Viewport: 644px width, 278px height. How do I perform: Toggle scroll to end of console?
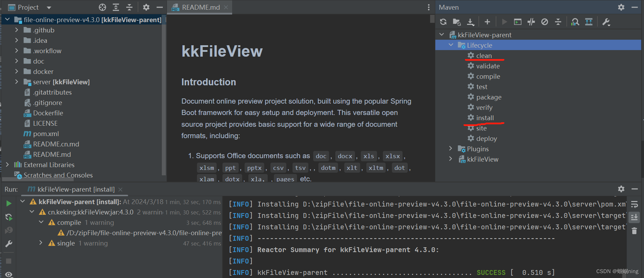(634, 217)
